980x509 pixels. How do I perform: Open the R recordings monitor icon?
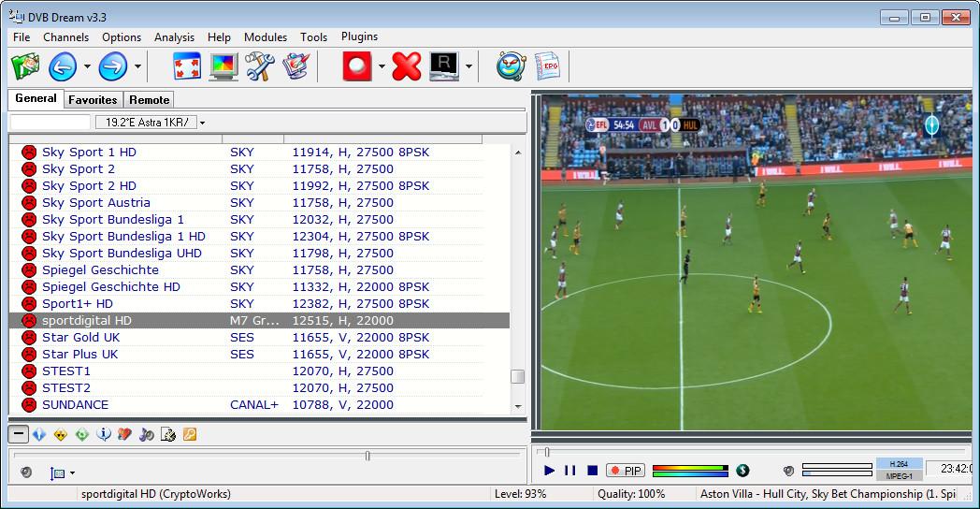(444, 66)
